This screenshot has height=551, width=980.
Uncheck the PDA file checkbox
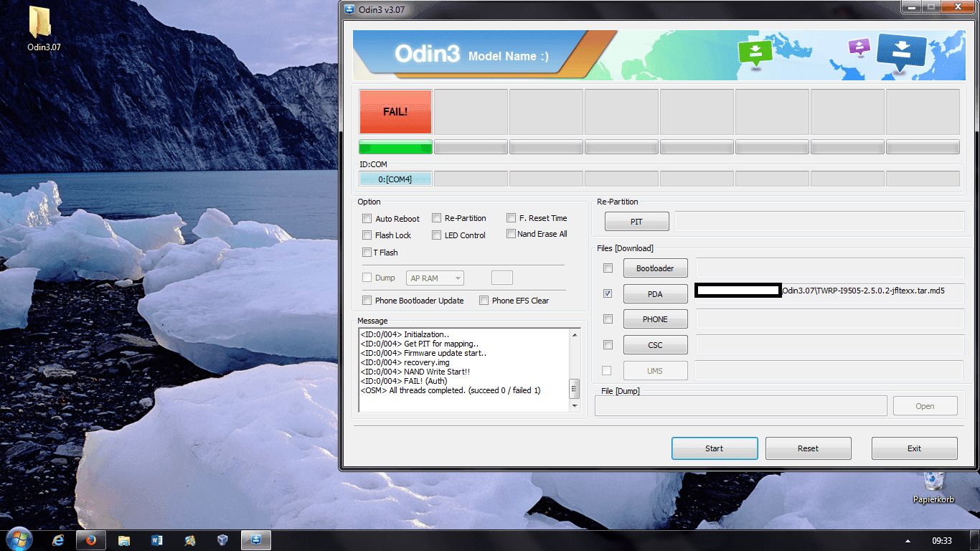click(608, 293)
